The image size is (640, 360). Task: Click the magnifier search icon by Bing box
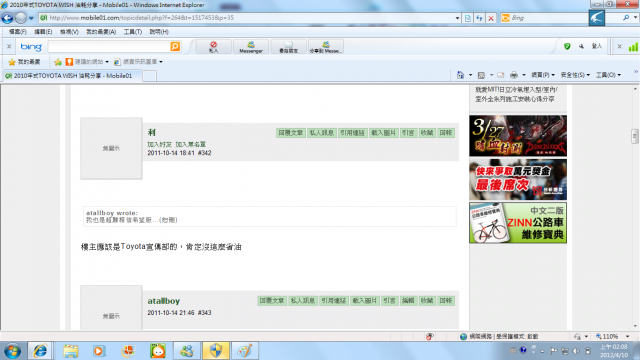tap(626, 18)
